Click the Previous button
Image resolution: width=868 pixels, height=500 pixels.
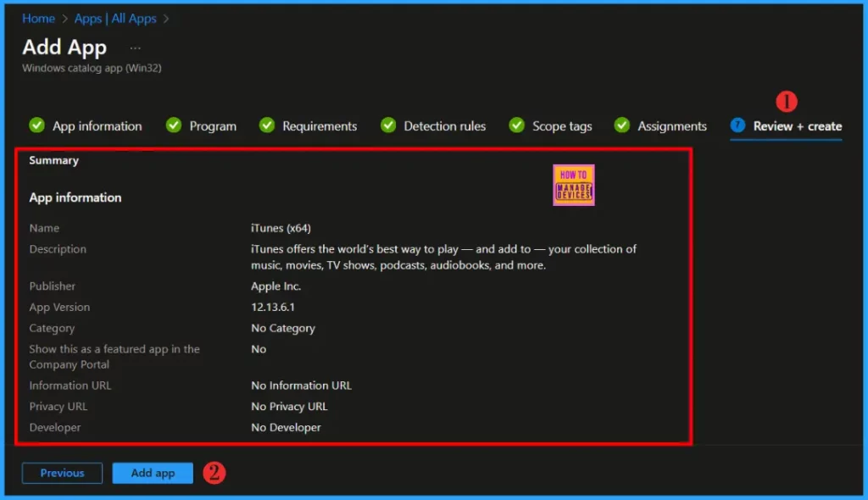(x=62, y=473)
